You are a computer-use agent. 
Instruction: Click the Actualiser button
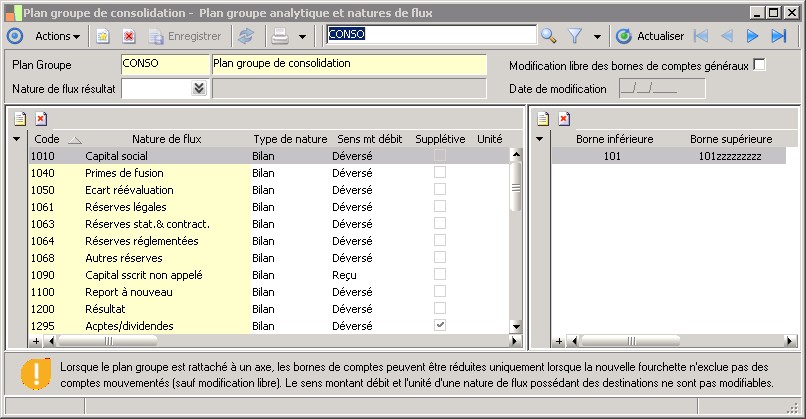pos(650,36)
